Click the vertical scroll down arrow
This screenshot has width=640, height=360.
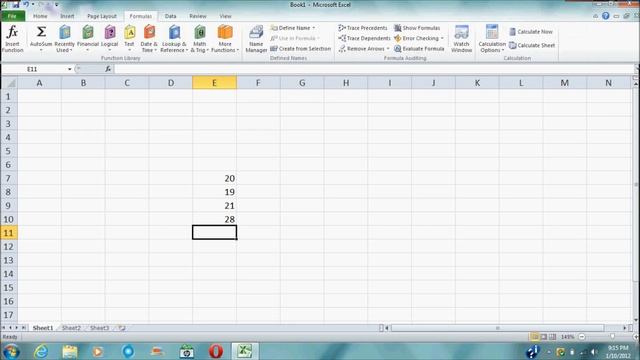pos(636,320)
